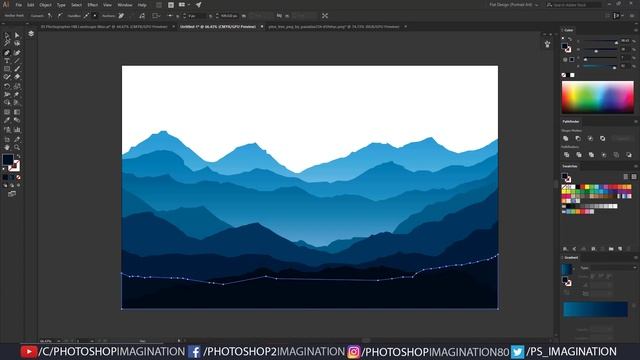The width and height of the screenshot is (640, 360).
Task: Select the Rectangle tool
Action: coord(7,69)
